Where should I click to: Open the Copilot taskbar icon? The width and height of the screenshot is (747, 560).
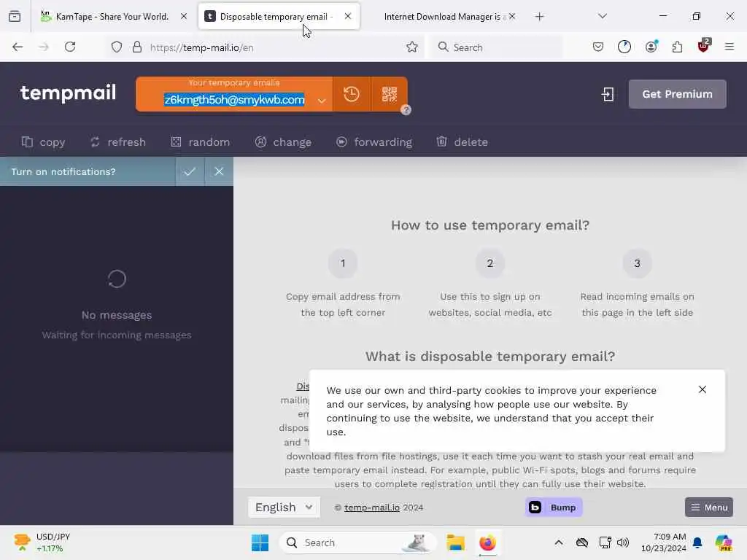724,542
